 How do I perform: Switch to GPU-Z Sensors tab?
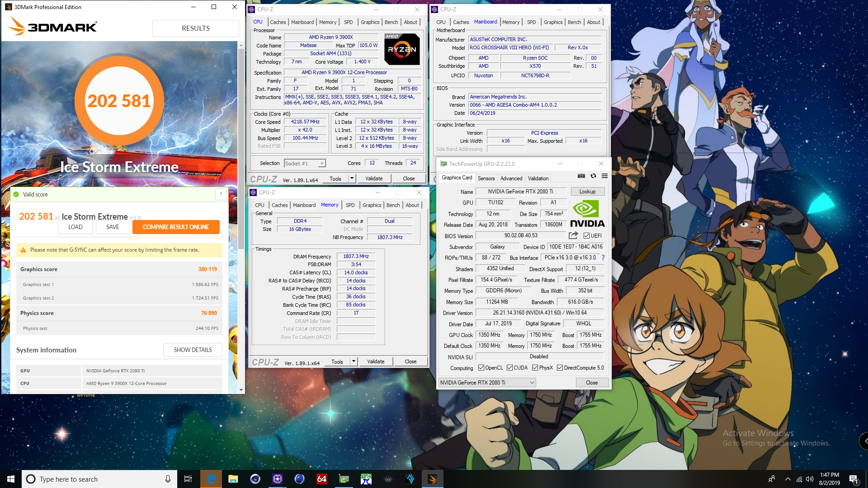[x=486, y=178]
